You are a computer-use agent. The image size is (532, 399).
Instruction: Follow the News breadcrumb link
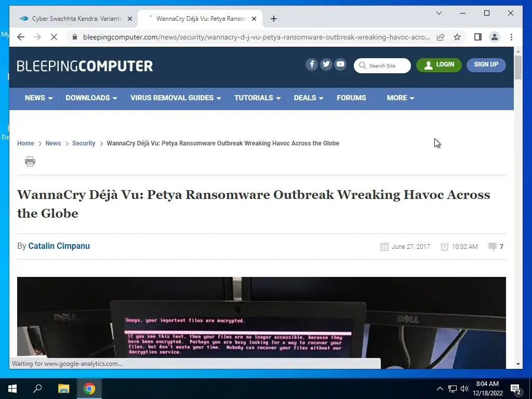(53, 143)
